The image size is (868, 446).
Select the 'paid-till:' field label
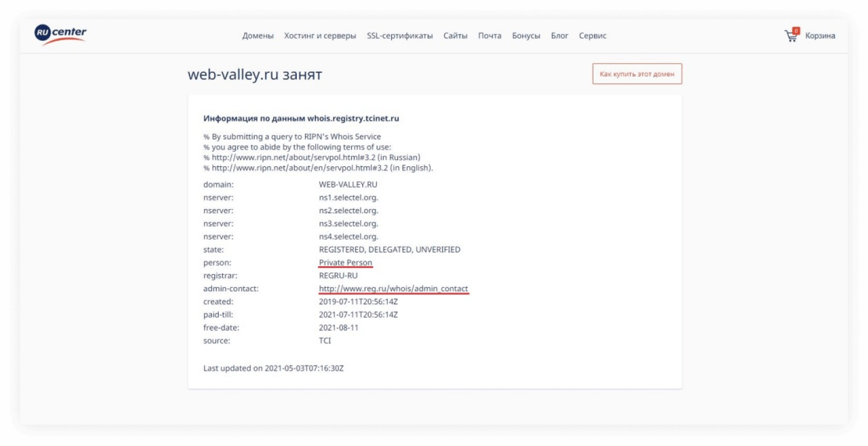[218, 315]
